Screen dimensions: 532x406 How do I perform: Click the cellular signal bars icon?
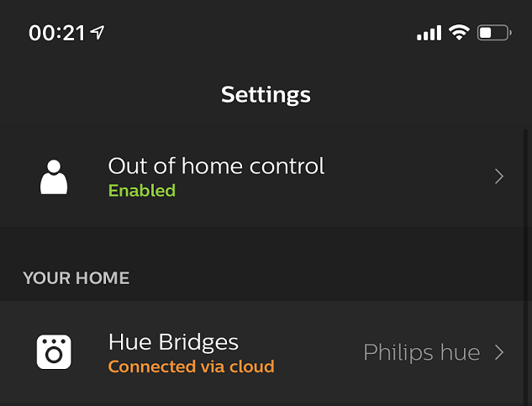click(x=429, y=34)
